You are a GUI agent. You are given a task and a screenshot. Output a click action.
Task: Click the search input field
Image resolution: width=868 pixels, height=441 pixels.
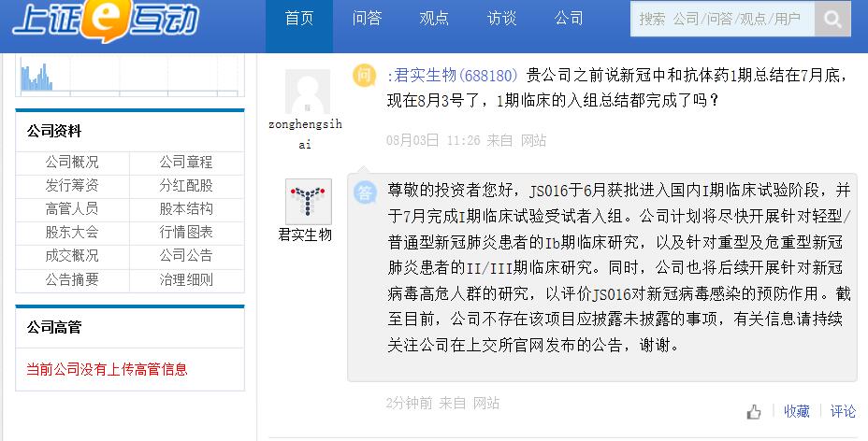click(722, 19)
